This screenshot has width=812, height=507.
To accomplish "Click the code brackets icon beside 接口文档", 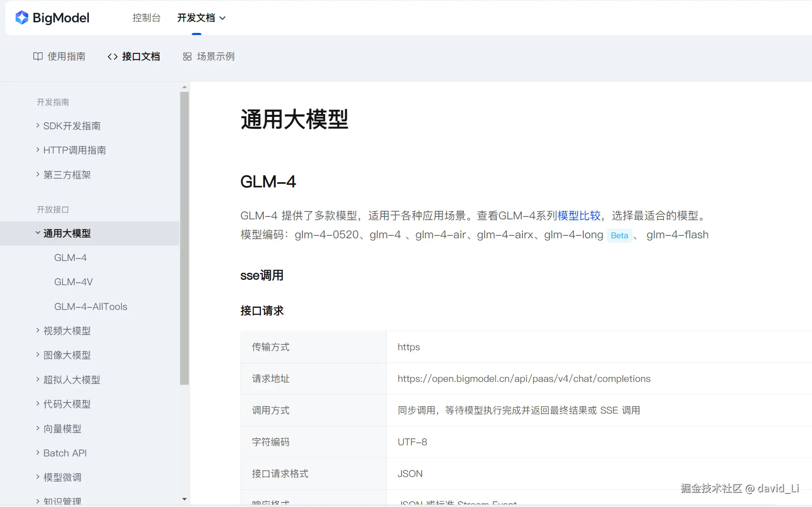I will pos(112,57).
